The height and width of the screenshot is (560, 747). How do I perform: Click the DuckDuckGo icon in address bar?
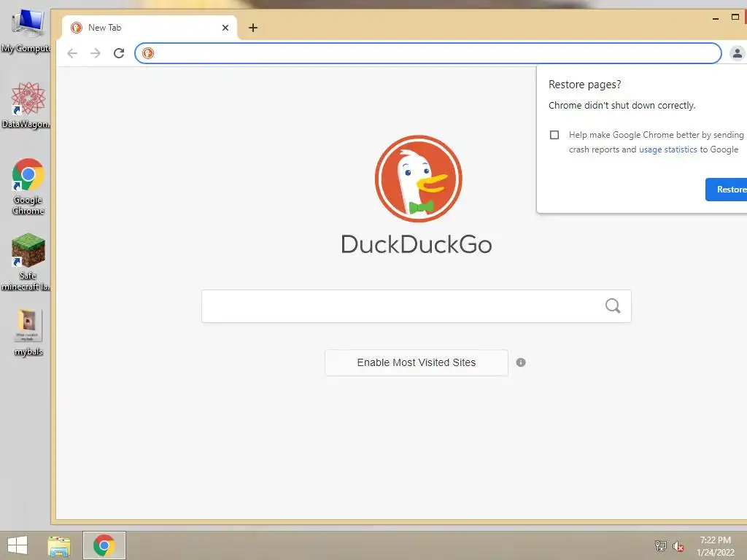[148, 53]
